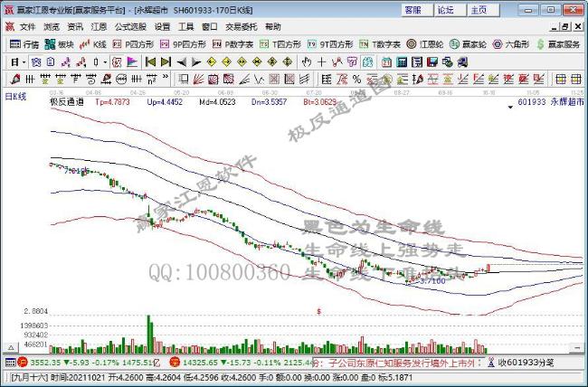Click the scrolling news ticker about 东原仁知服务
The height and width of the screenshot is (387, 588).
[x=397, y=363]
